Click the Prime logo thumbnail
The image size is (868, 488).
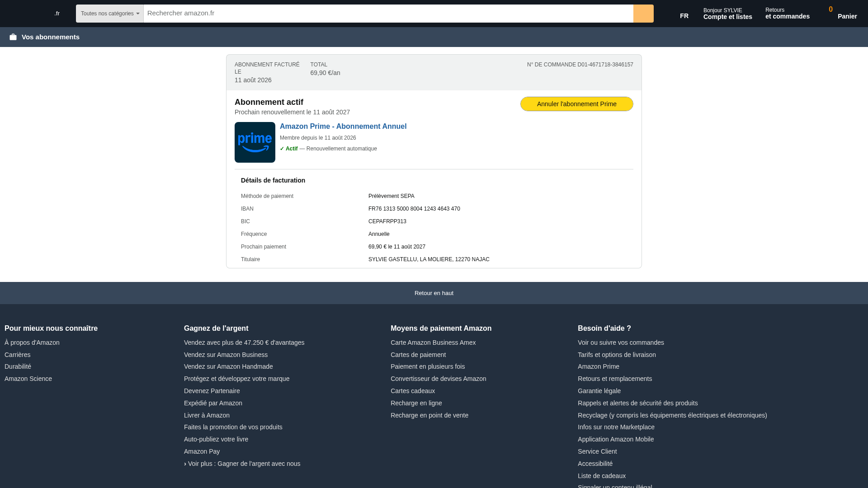pos(255,142)
